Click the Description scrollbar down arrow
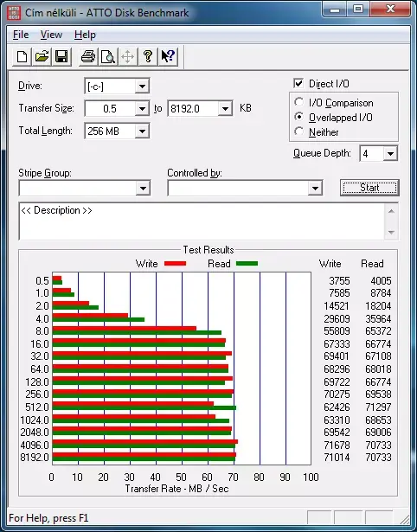The width and height of the screenshot is (417, 532). pos(391,233)
